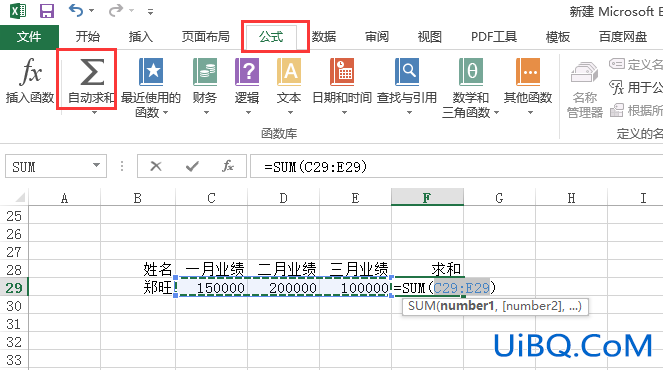
Task: Select row 29 header
Action: (x=14, y=288)
